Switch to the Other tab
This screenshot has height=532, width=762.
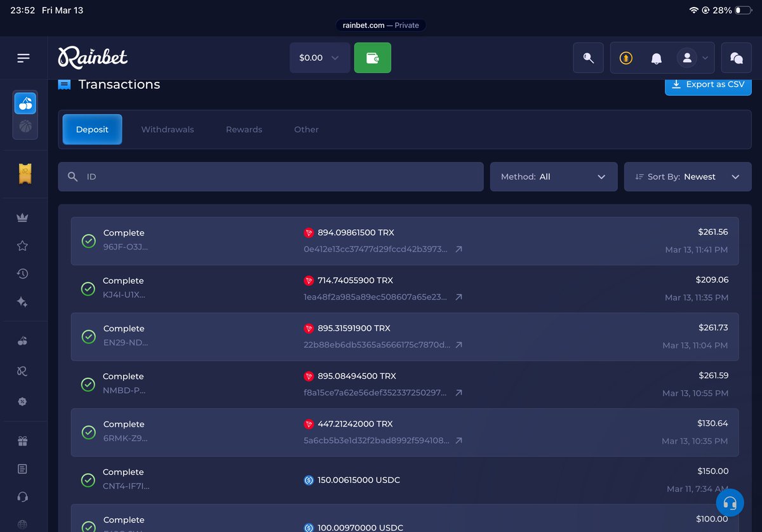[x=306, y=130]
